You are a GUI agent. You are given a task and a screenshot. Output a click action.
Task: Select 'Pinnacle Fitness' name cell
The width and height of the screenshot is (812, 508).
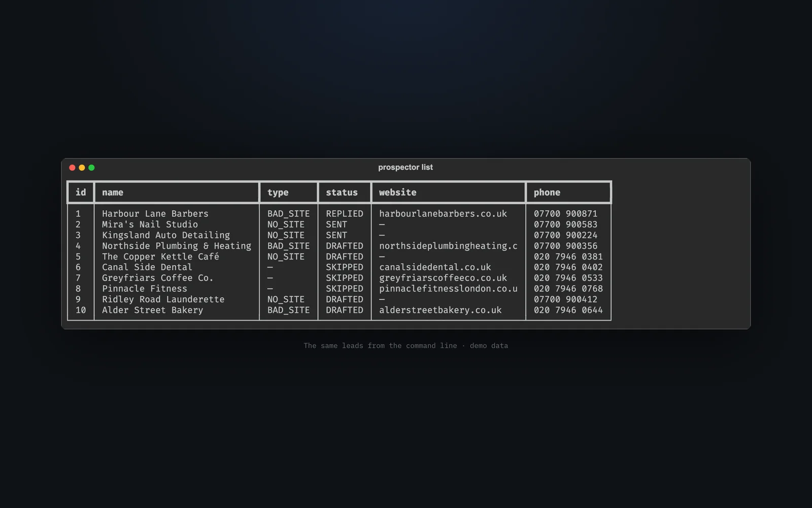(x=145, y=289)
